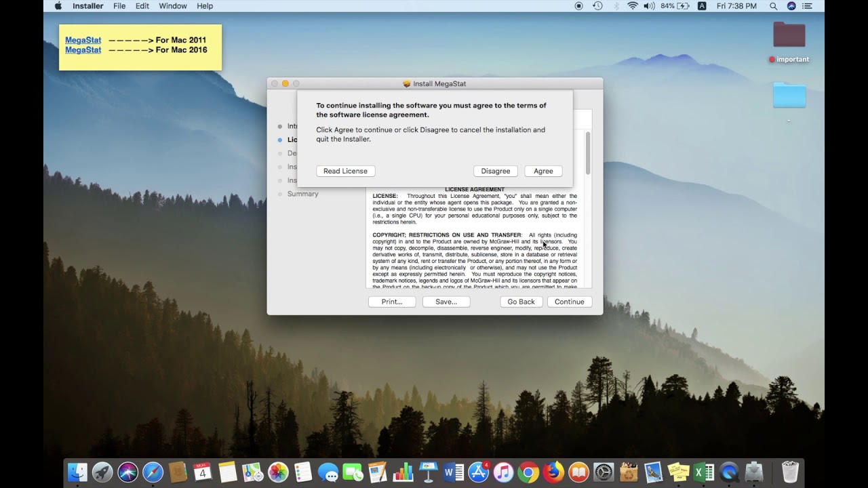The height and width of the screenshot is (488, 868).
Task: Open App Store in the dock
Action: click(x=479, y=472)
